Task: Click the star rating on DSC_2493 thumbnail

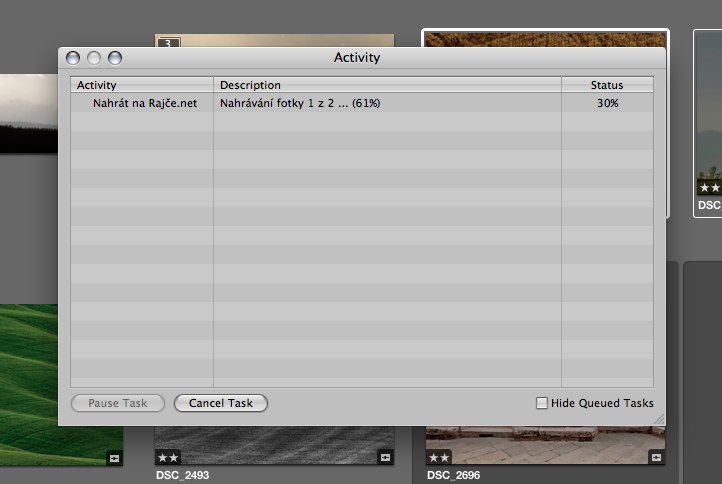Action: coord(168,458)
